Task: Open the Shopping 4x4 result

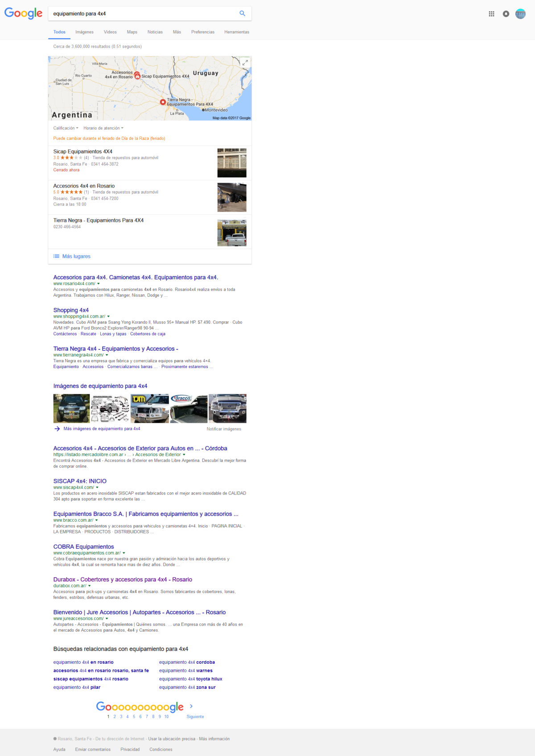Action: pos(71,310)
